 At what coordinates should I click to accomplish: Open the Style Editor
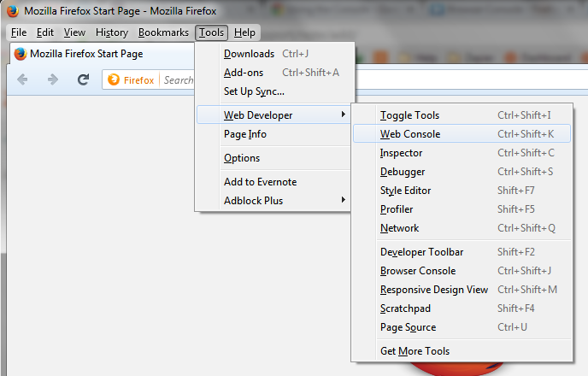(x=462, y=190)
